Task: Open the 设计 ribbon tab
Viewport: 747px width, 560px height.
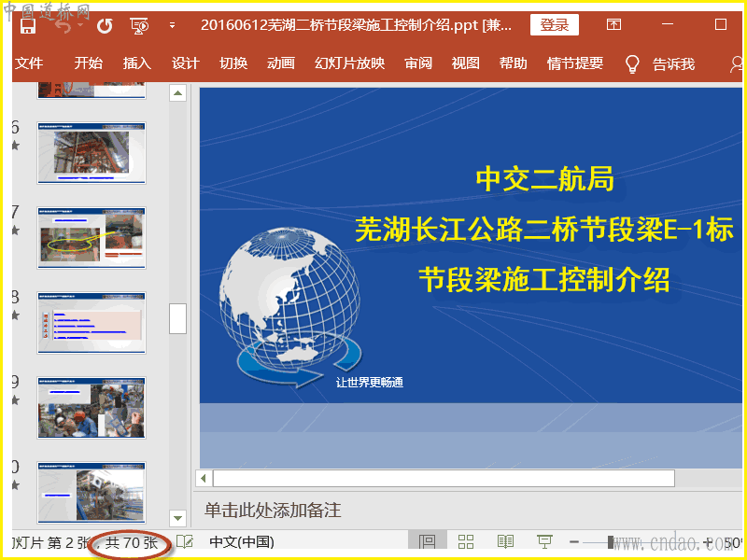Action: [185, 63]
